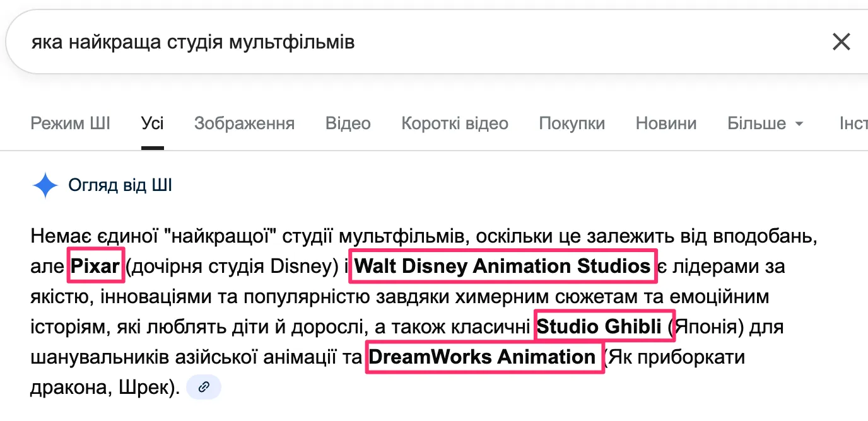Switch to the Режим ШІ tab
This screenshot has width=868, height=421.
tap(70, 124)
